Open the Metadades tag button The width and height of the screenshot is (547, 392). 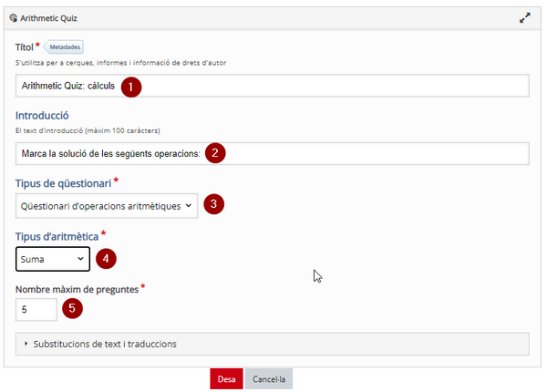(x=63, y=47)
